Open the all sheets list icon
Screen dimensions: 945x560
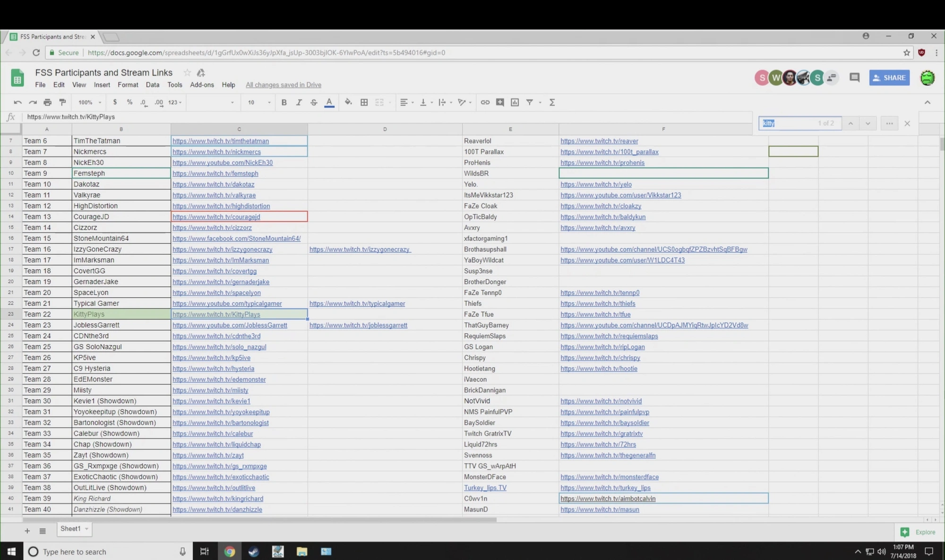pos(43,531)
